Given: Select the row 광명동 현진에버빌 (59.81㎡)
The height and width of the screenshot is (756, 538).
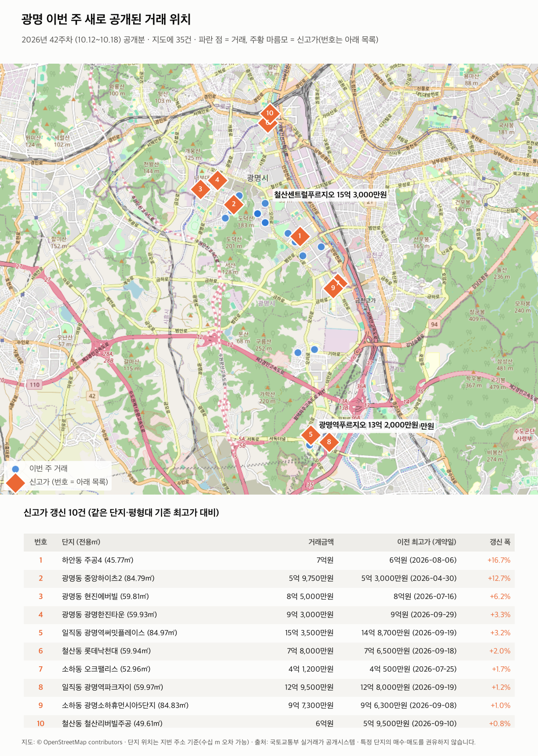Looking at the screenshot, I should 269,597.
